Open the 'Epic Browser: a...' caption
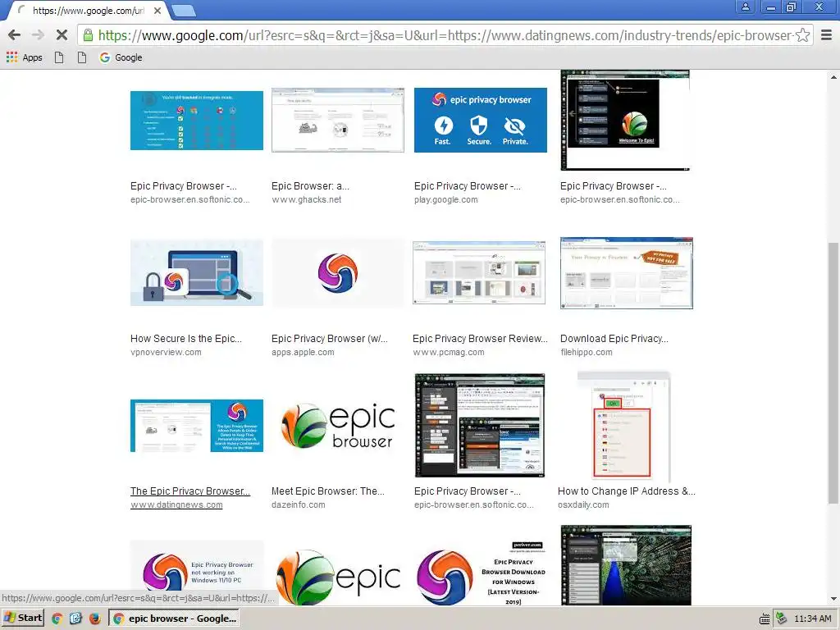The height and width of the screenshot is (630, 840). (310, 186)
